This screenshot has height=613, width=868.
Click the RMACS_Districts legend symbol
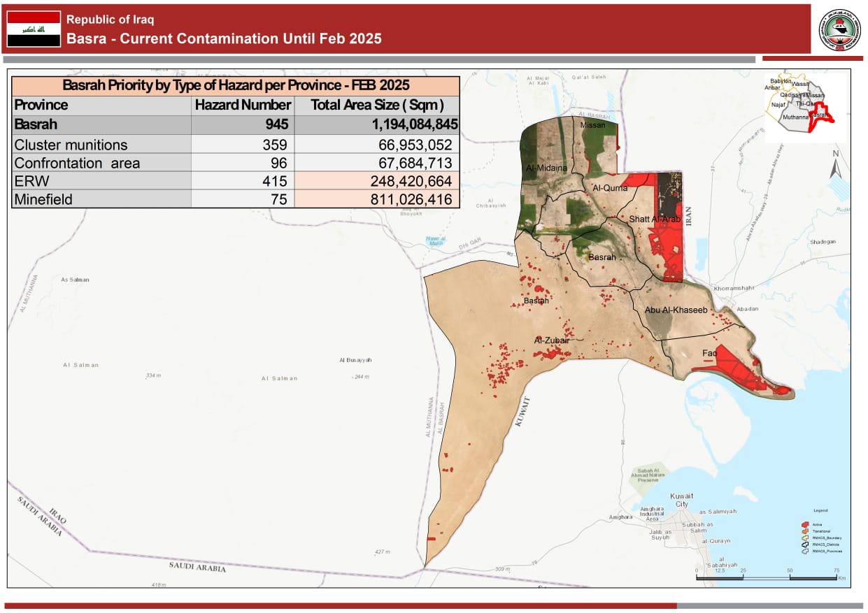pos(805,545)
